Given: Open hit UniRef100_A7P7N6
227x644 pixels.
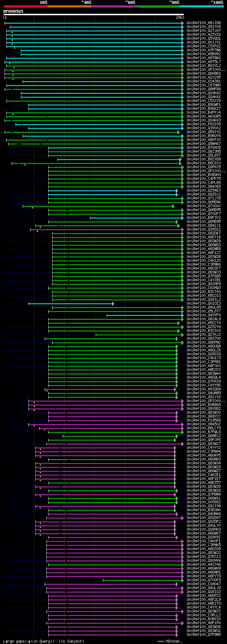Looking at the screenshot, I should tap(204, 50).
